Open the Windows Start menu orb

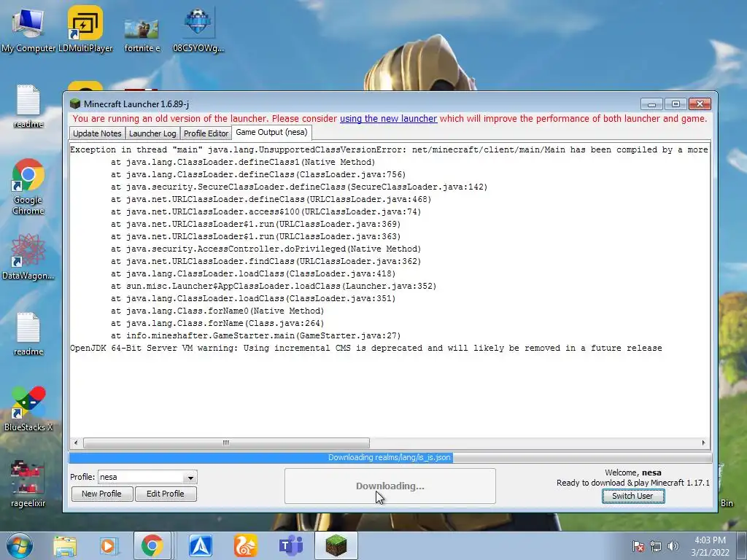point(19,545)
